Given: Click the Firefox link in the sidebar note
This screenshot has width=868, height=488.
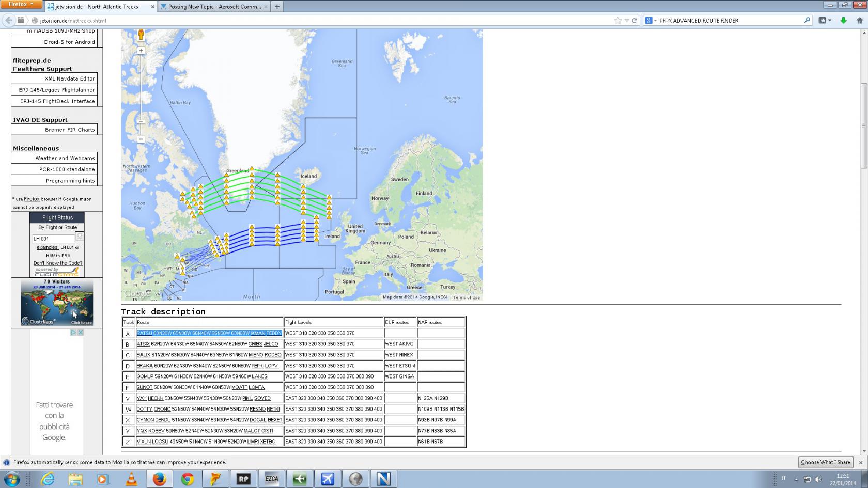Looking at the screenshot, I should click(x=32, y=199).
